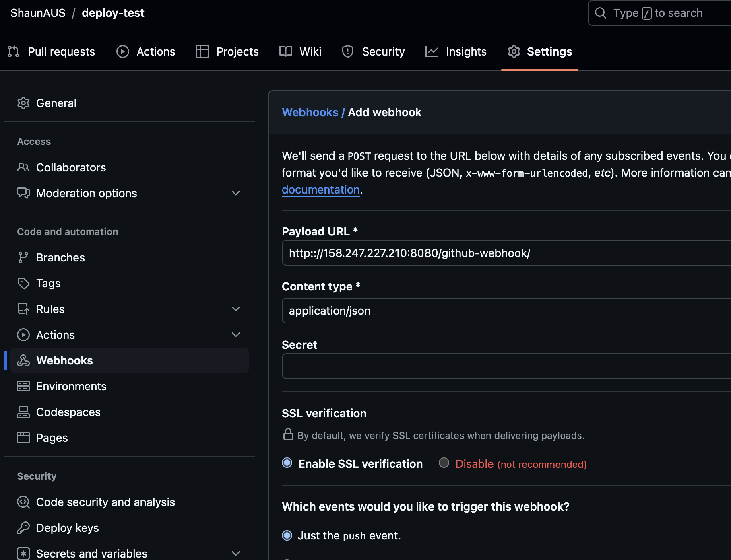
Task: Click the Type / to search box
Action: tap(659, 13)
